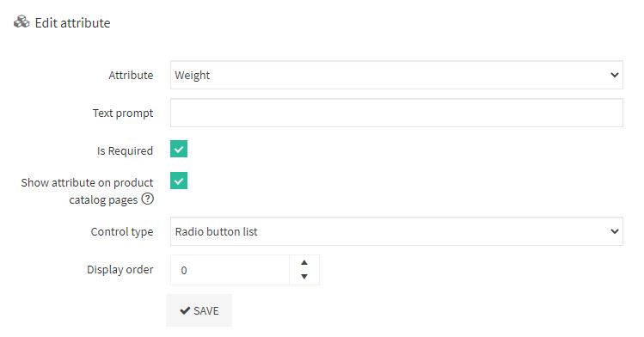
Task: Focus the Text prompt input field
Action: pyautogui.click(x=396, y=113)
